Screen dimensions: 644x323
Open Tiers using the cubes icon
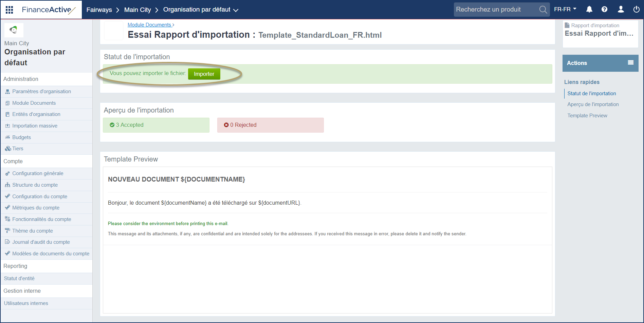(7, 149)
